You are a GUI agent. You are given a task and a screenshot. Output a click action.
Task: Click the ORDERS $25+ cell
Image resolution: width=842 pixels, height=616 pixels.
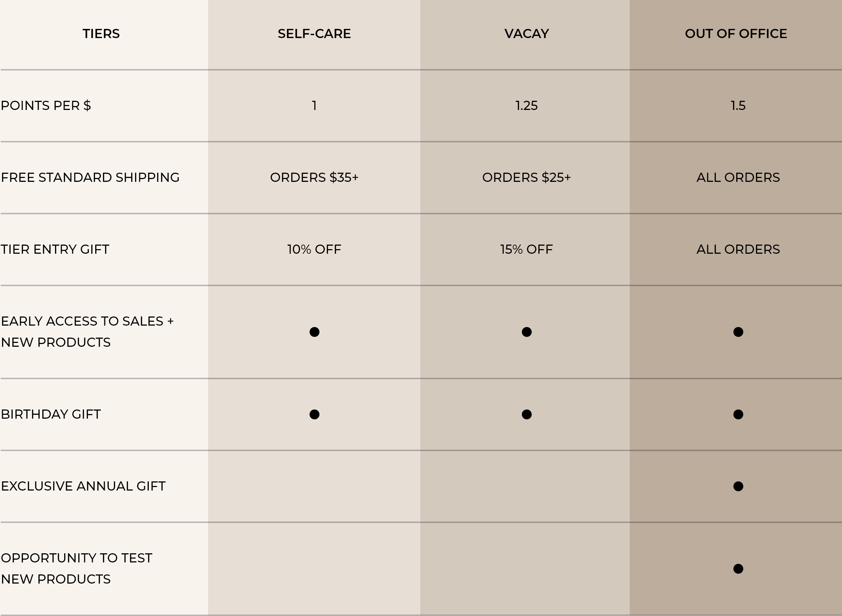tap(527, 178)
